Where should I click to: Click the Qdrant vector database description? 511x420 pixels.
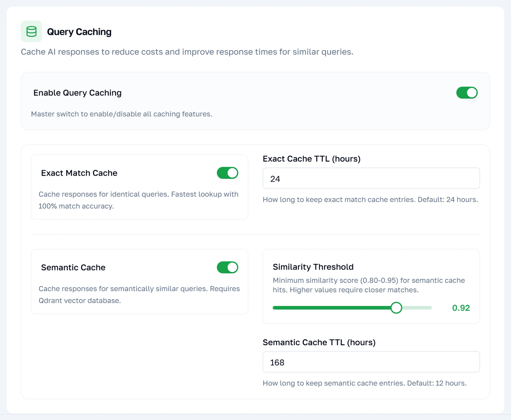(x=139, y=294)
